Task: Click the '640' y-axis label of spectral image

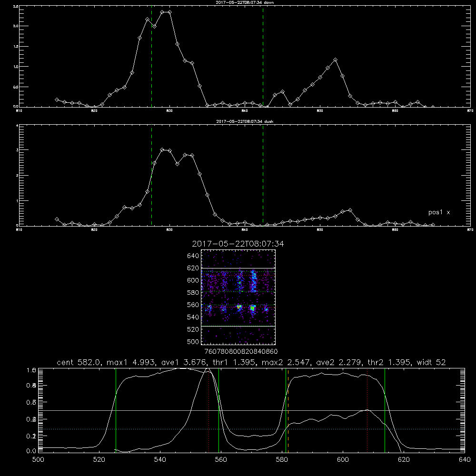Action: tap(193, 256)
